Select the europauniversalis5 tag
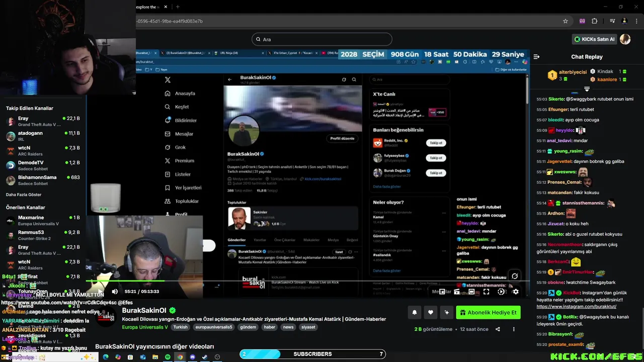The image size is (644, 362). [214, 327]
